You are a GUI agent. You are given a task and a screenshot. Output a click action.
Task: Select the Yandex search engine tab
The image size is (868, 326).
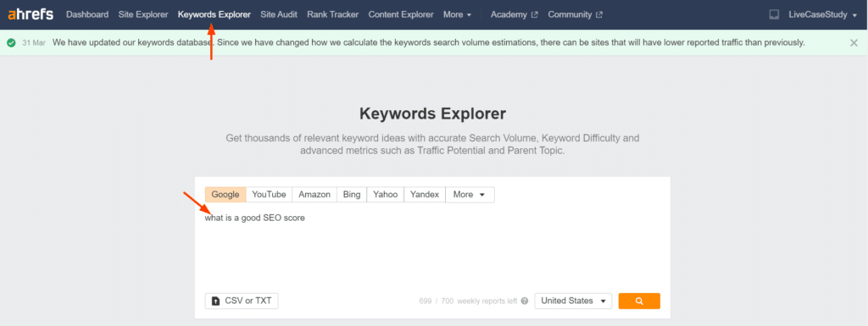[425, 195]
